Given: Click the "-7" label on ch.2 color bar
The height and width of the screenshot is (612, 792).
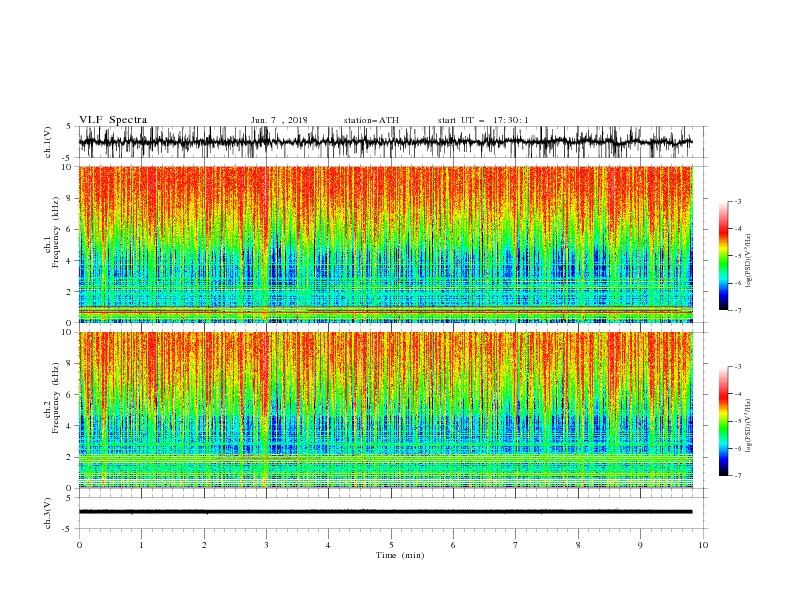Looking at the screenshot, I should (x=738, y=475).
